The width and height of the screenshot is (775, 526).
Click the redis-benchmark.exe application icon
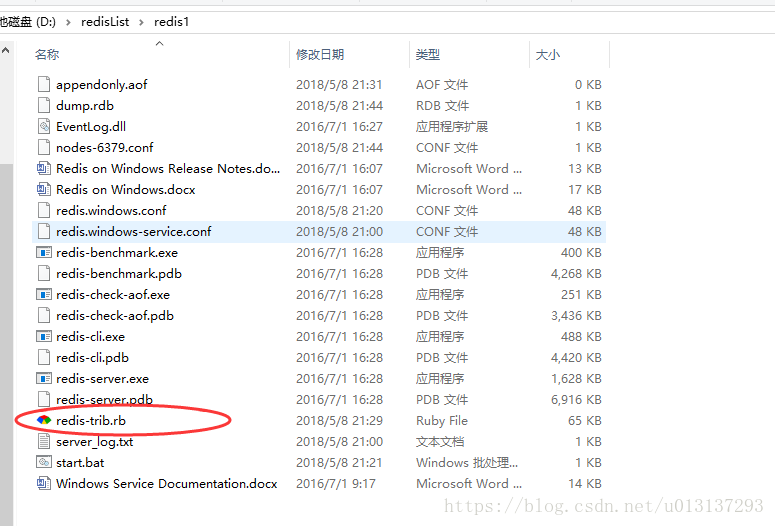coord(44,253)
